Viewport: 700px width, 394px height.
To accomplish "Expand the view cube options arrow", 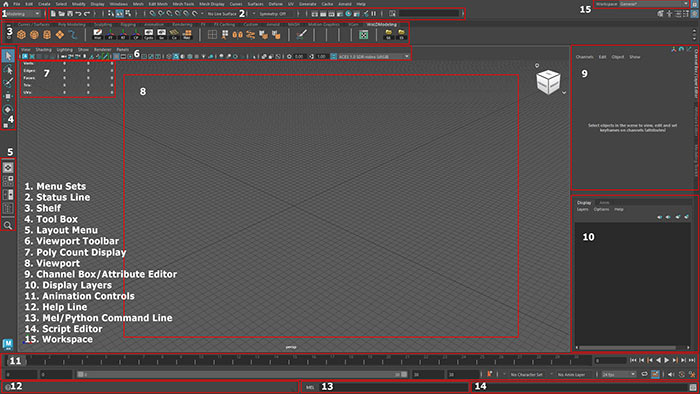I will (x=564, y=93).
